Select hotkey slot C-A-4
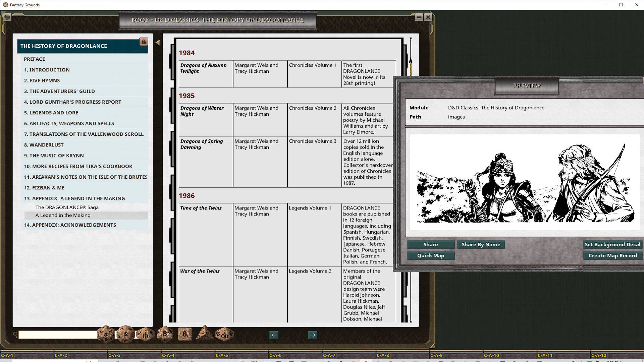The image size is (644, 362). pyautogui.click(x=188, y=355)
